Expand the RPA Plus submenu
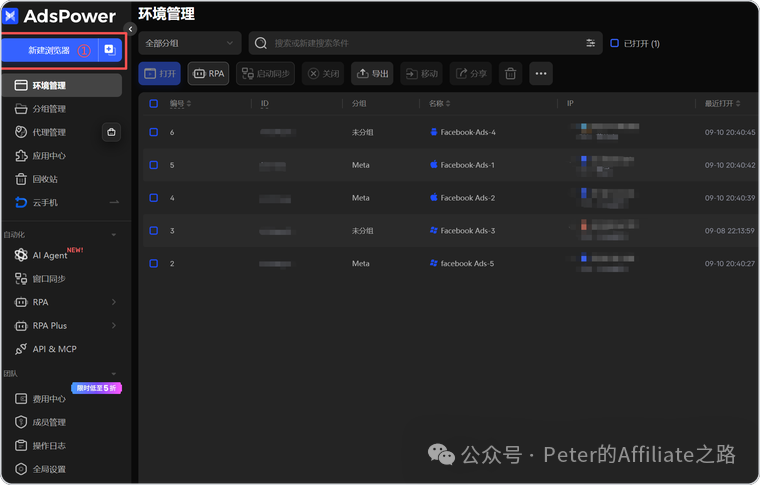Screen dimensions: 760x485 coord(113,326)
